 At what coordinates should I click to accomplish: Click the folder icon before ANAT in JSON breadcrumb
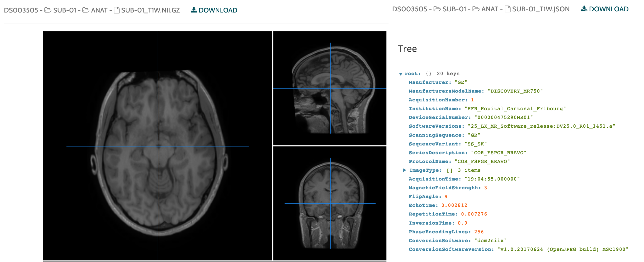[476, 9]
